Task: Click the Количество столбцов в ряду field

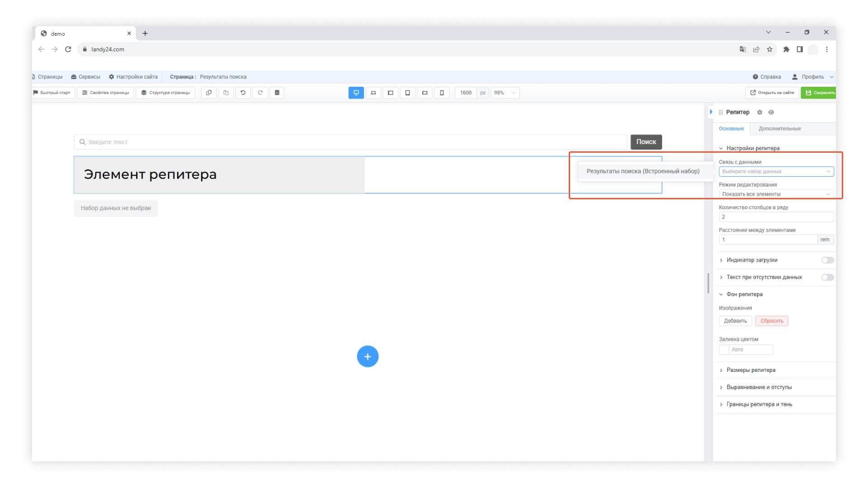Action: coord(776,217)
